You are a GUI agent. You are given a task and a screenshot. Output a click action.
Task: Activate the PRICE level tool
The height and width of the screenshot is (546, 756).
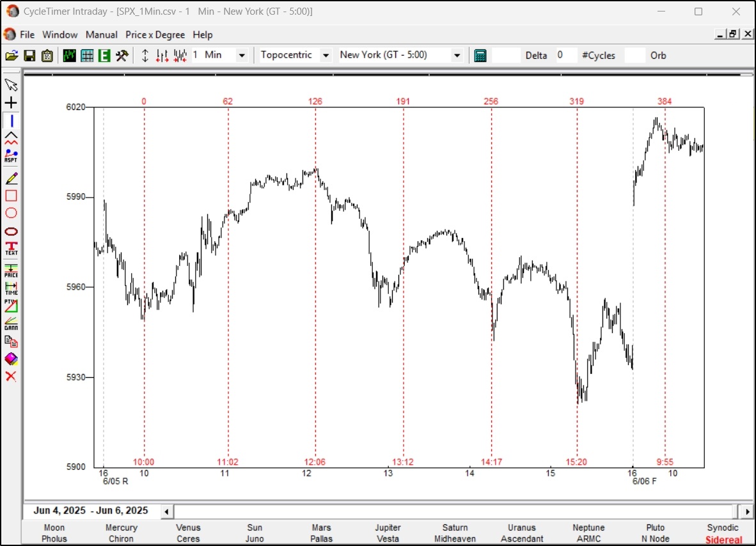pyautogui.click(x=10, y=270)
